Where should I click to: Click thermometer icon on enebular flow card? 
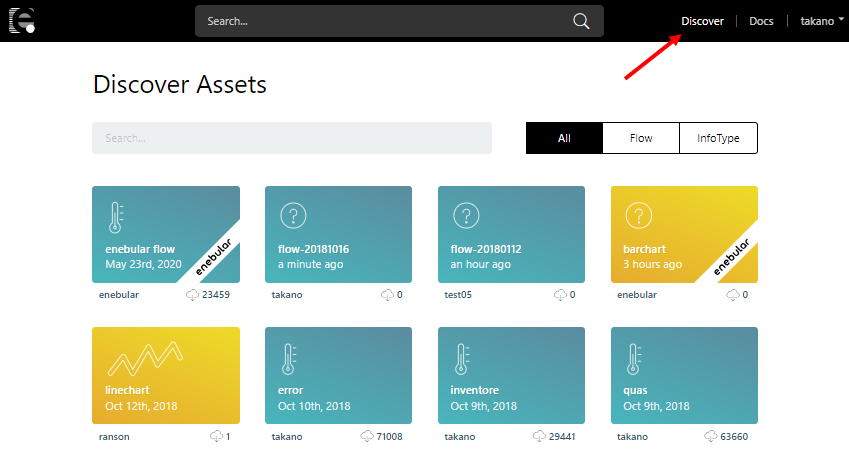[116, 217]
